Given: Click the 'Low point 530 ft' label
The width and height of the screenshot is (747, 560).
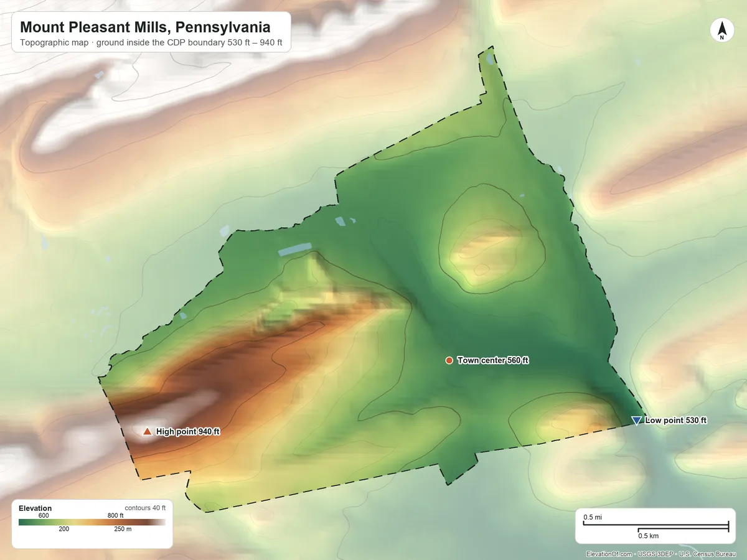Looking at the screenshot, I should click(676, 421).
